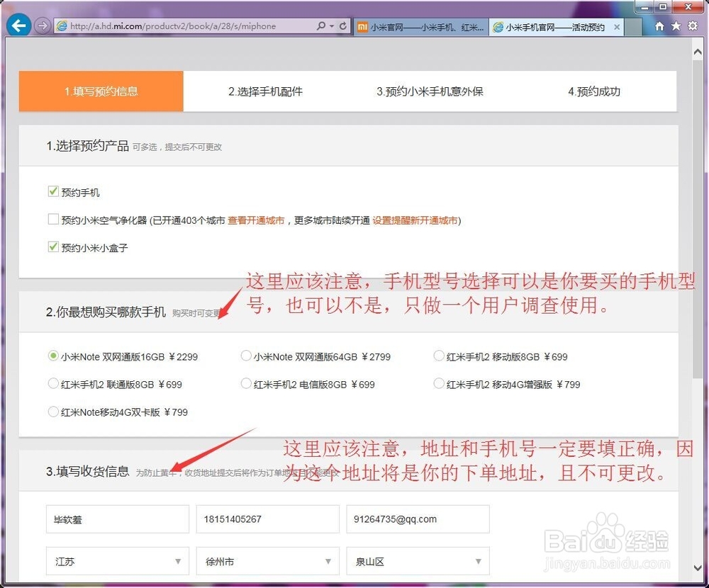
Task: Click the 3.填写收货信息 heading
Action: pyautogui.click(x=88, y=472)
